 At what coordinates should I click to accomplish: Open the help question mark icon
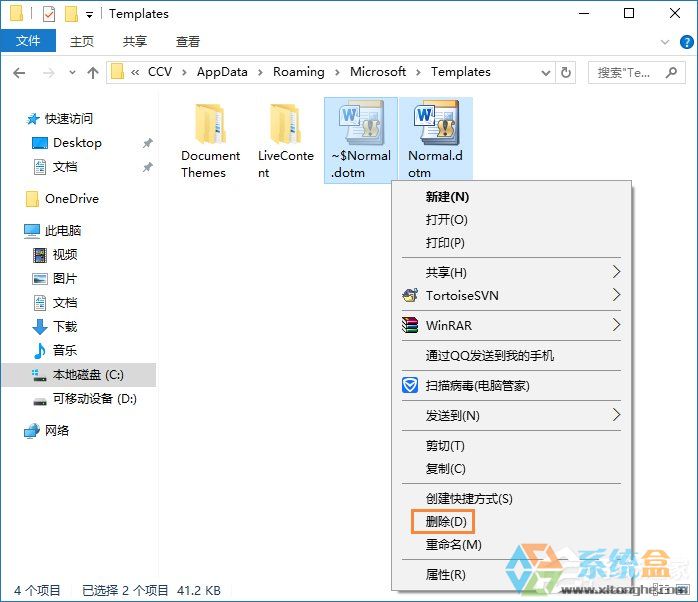[x=686, y=42]
